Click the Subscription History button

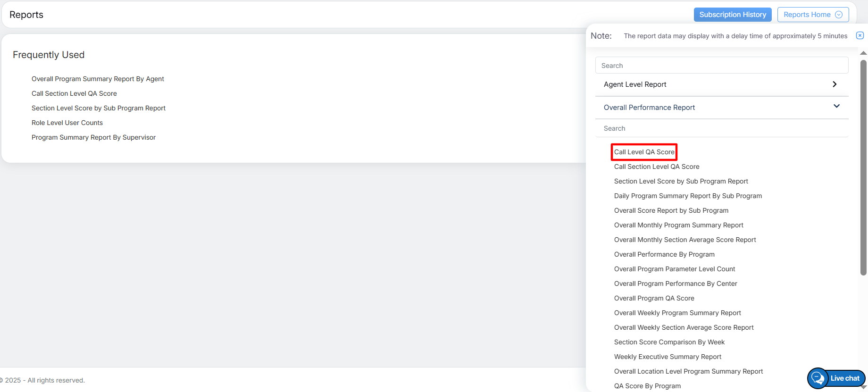pyautogui.click(x=732, y=15)
